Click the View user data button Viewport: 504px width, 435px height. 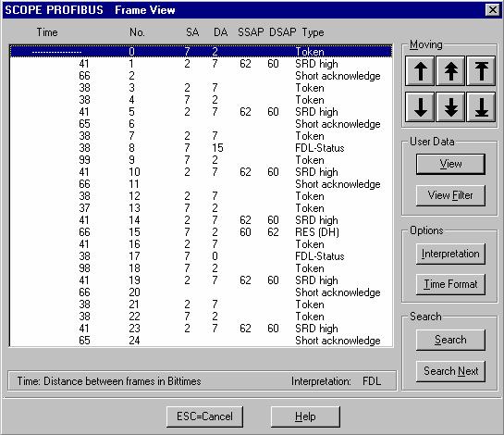[450, 164]
